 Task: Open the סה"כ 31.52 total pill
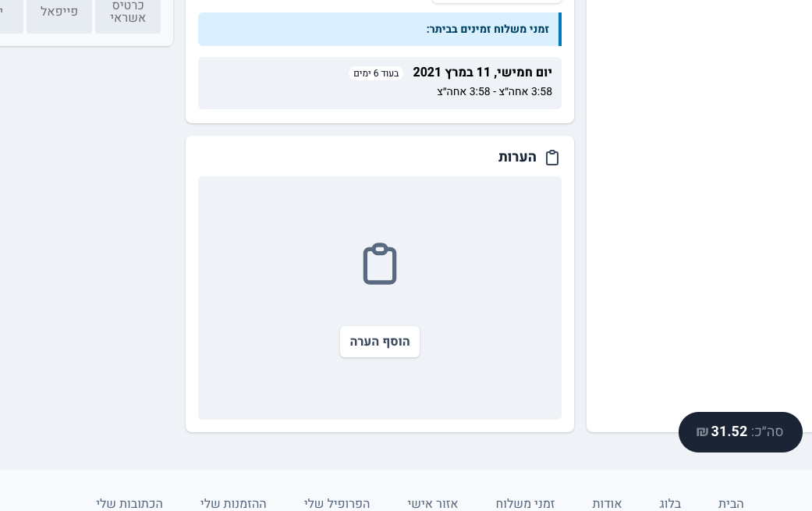[740, 432]
